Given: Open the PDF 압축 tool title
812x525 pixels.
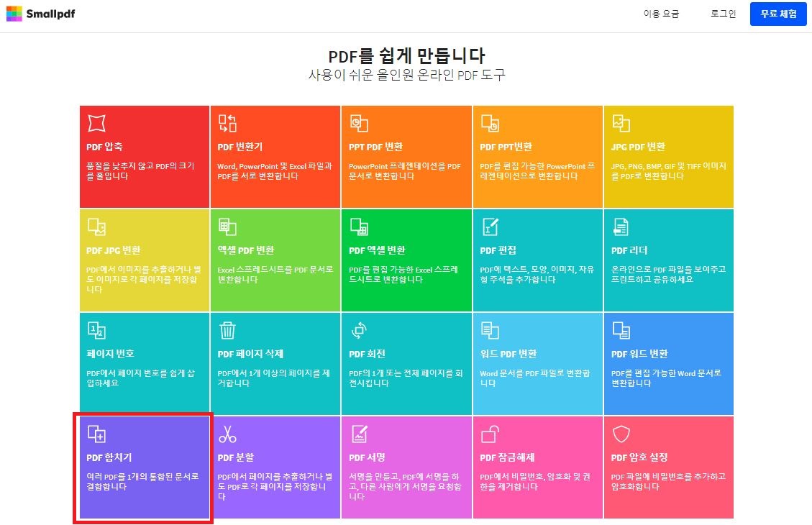Looking at the screenshot, I should pos(104,147).
